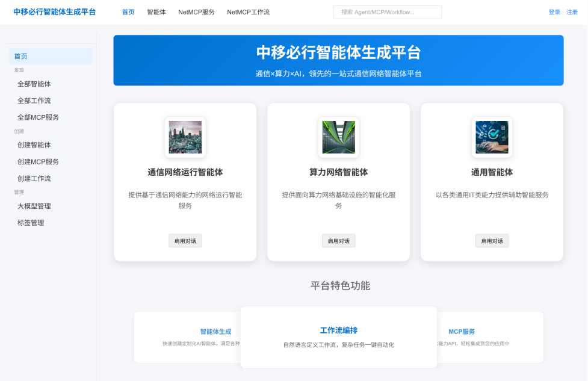This screenshot has height=381, width=588.
Task: Click the 登录 link
Action: (554, 12)
